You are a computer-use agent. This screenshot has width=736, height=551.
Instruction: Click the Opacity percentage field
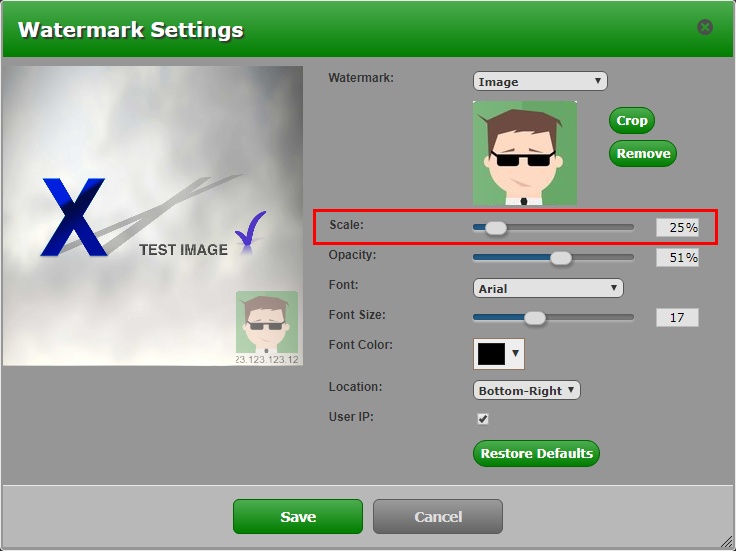pyautogui.click(x=677, y=258)
